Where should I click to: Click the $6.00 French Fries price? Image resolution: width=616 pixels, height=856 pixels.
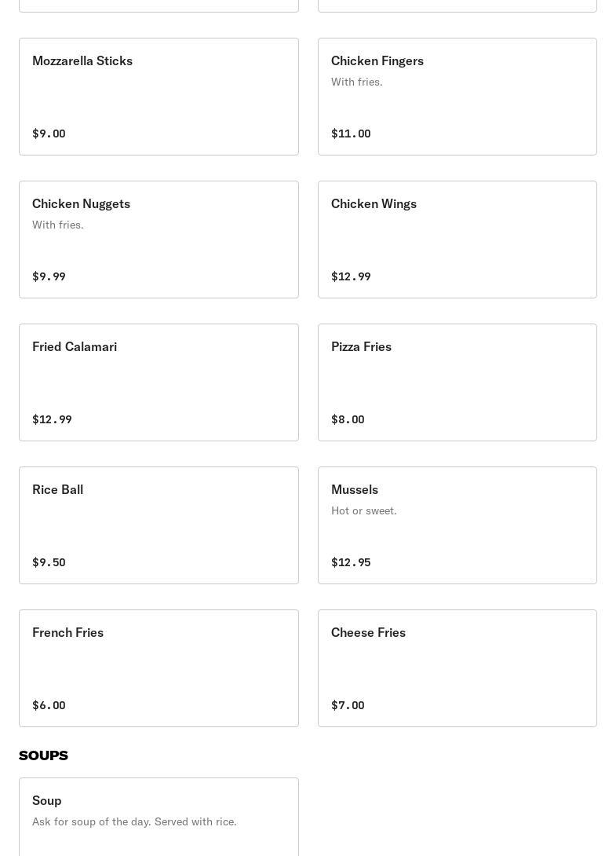coord(49,705)
